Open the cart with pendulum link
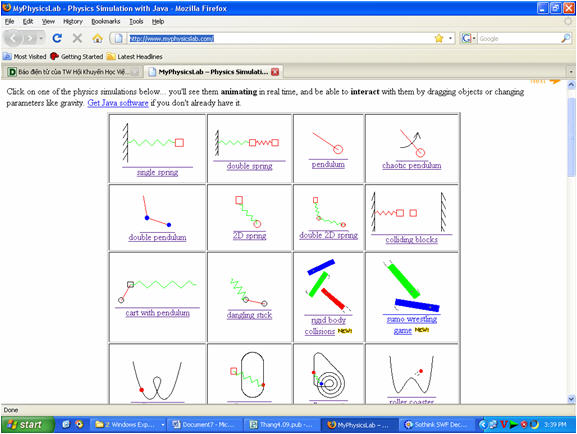 157,313
